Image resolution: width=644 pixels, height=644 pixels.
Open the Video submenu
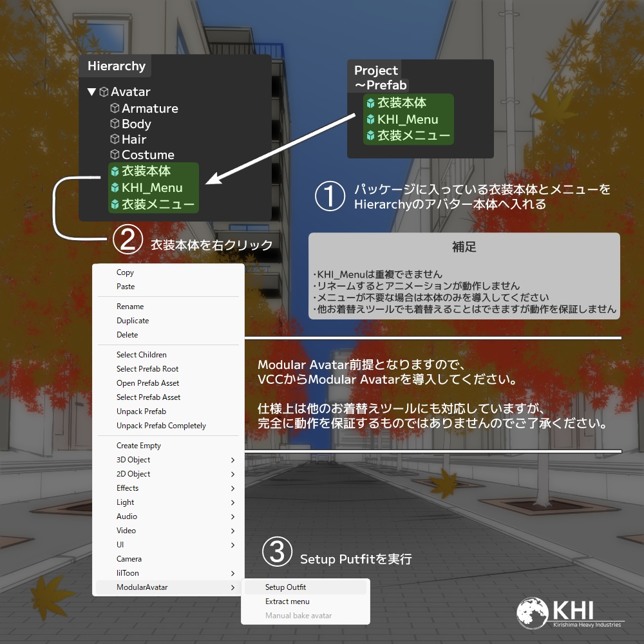pos(168,531)
